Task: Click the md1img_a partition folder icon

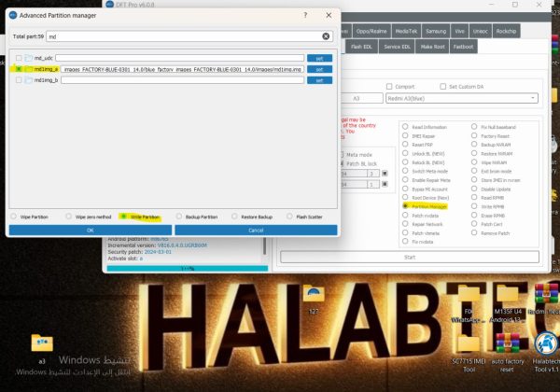Action: [x=29, y=69]
